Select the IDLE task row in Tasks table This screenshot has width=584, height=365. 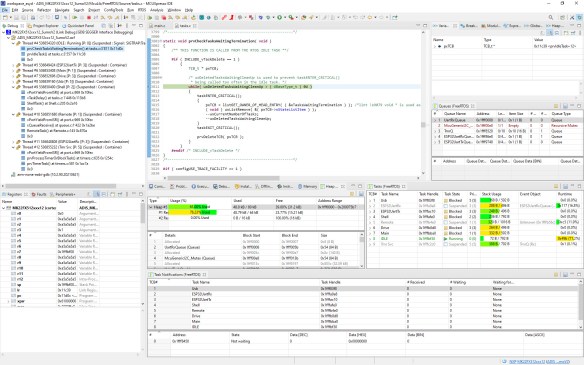coord(474,238)
